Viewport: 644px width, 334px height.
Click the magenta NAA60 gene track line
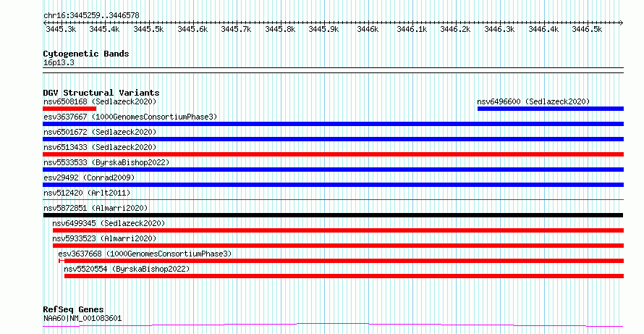point(333,325)
